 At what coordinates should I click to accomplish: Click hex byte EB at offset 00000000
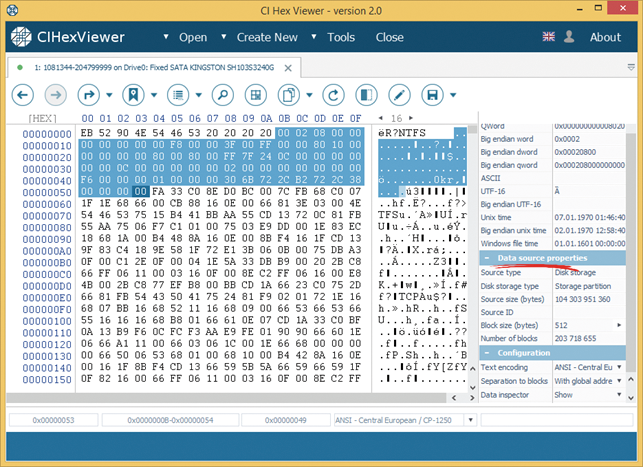pyautogui.click(x=87, y=133)
